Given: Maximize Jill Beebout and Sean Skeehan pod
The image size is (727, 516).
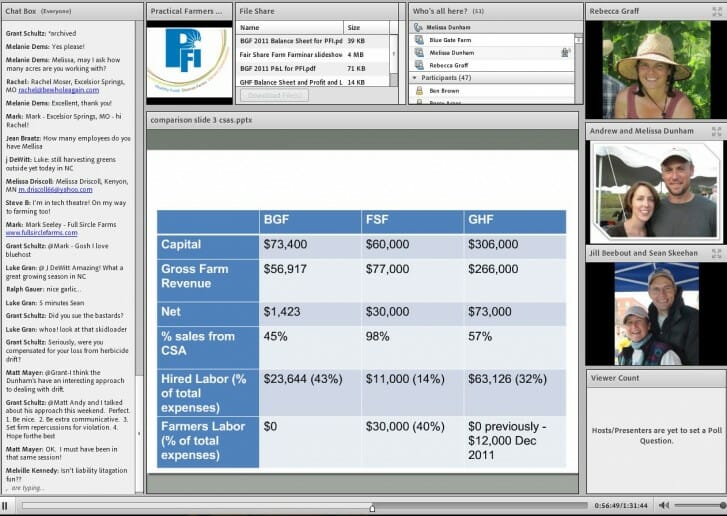Looking at the screenshot, I should coord(716,254).
